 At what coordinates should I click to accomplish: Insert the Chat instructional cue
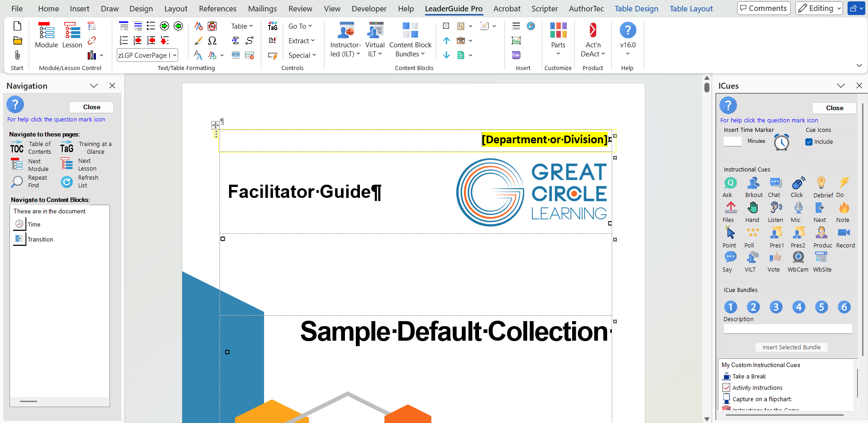775,187
